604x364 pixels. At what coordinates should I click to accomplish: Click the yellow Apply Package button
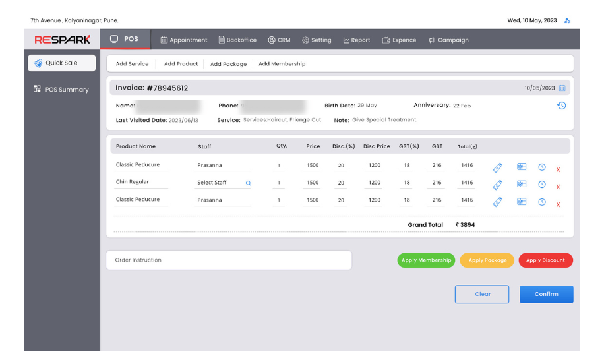click(487, 260)
